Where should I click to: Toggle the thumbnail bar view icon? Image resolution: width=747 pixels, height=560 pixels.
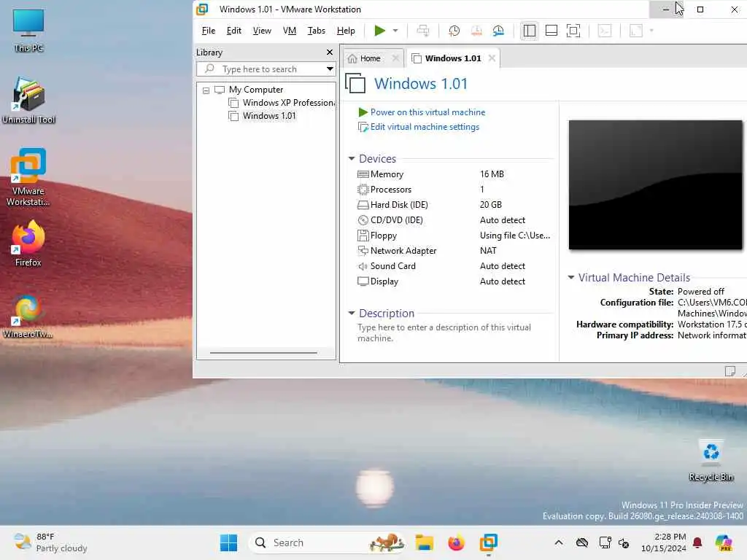[551, 31]
